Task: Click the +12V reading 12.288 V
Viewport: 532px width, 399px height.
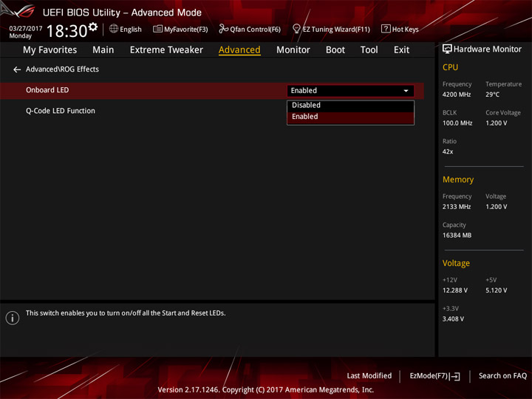Action: pyautogui.click(x=454, y=290)
